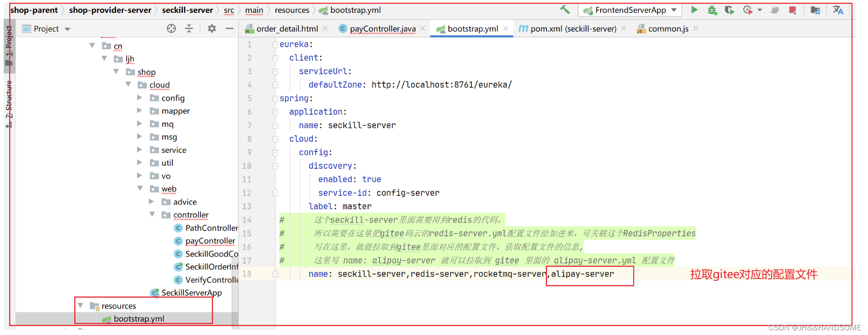Expand the msg folder
This screenshot has width=868, height=335.
139,136
